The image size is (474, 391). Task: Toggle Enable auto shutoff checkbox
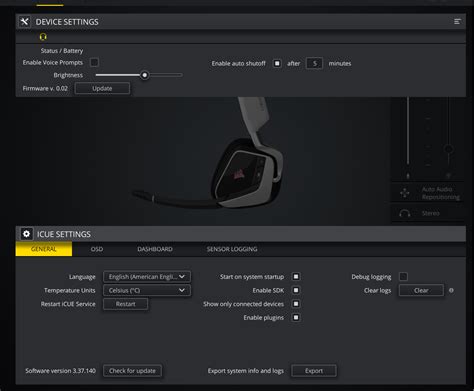(x=277, y=63)
